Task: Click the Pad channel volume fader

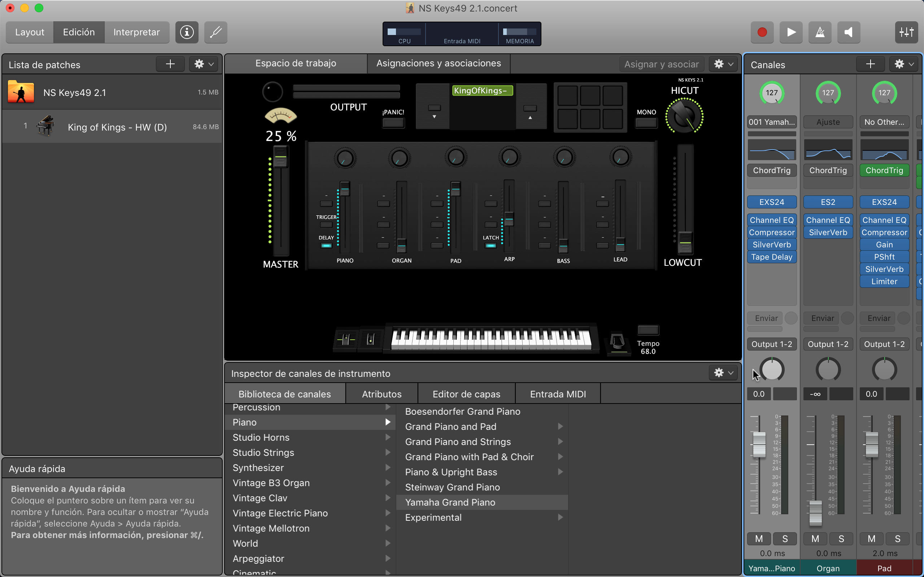Action: (872, 444)
